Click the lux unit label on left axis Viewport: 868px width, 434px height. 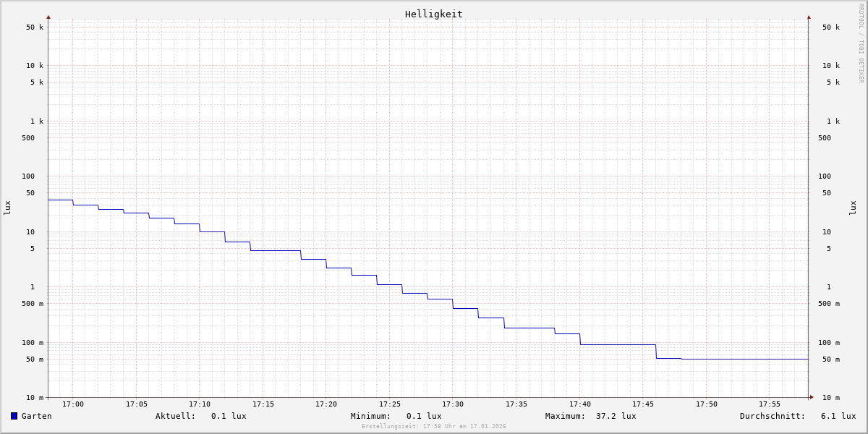coord(7,208)
